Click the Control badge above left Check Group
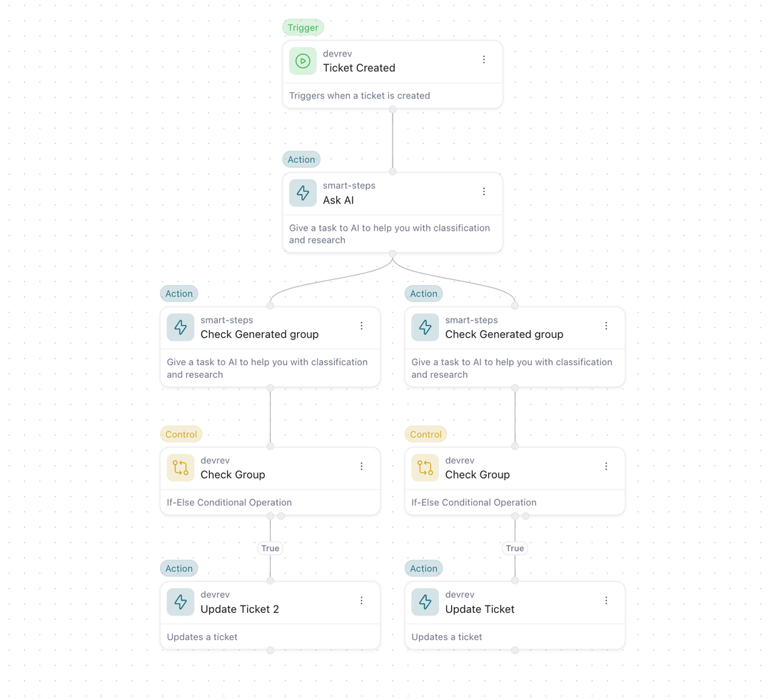The image size is (771, 700). click(x=181, y=434)
